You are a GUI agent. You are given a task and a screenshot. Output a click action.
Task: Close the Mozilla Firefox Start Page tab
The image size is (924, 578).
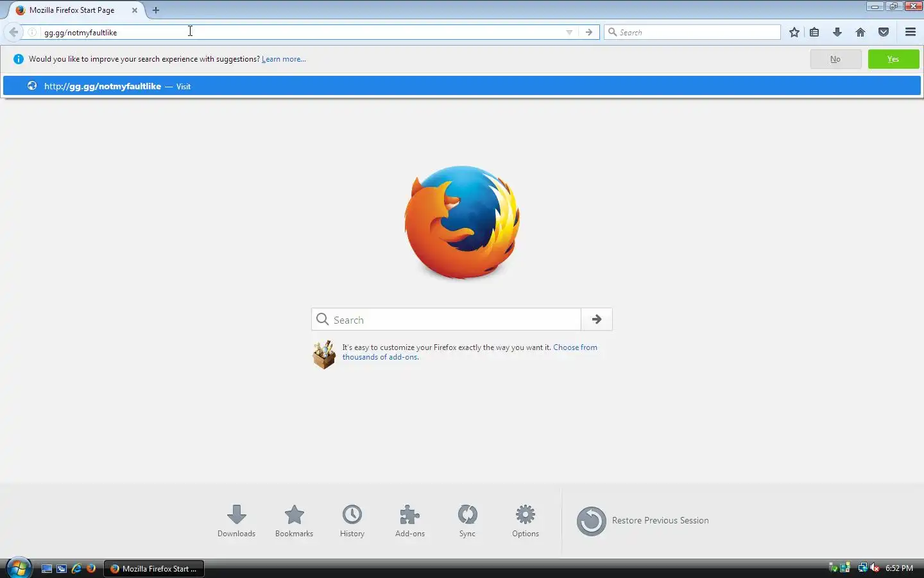[135, 10]
